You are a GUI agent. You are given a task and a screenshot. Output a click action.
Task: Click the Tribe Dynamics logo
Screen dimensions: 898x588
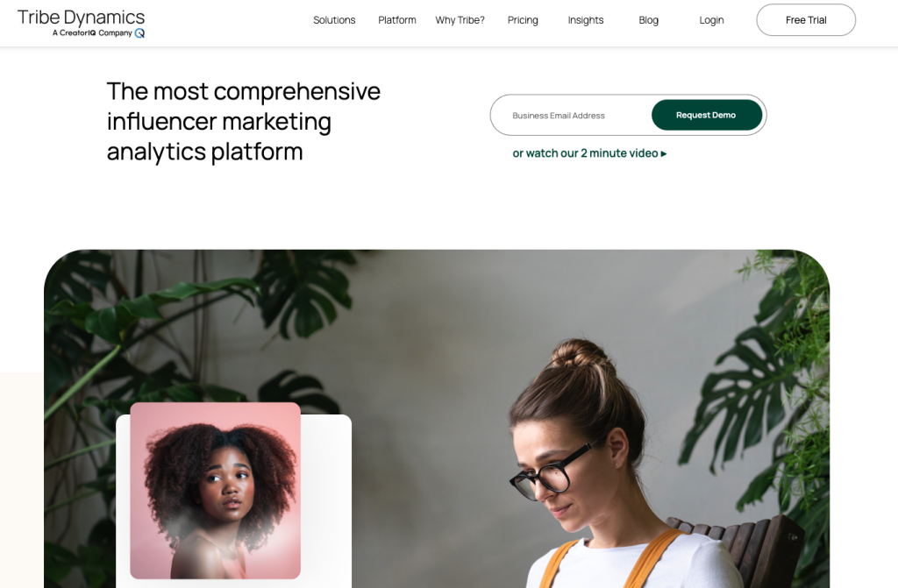[81, 23]
